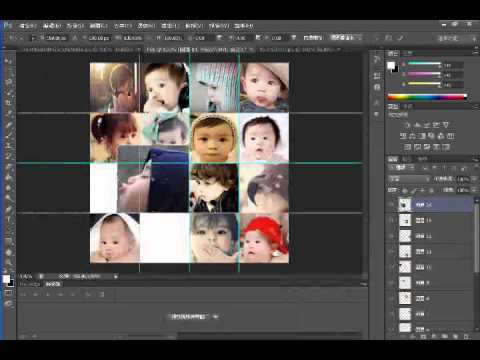The image size is (480, 360).
Task: Add an Invert adjustment
Action: (x=408, y=147)
